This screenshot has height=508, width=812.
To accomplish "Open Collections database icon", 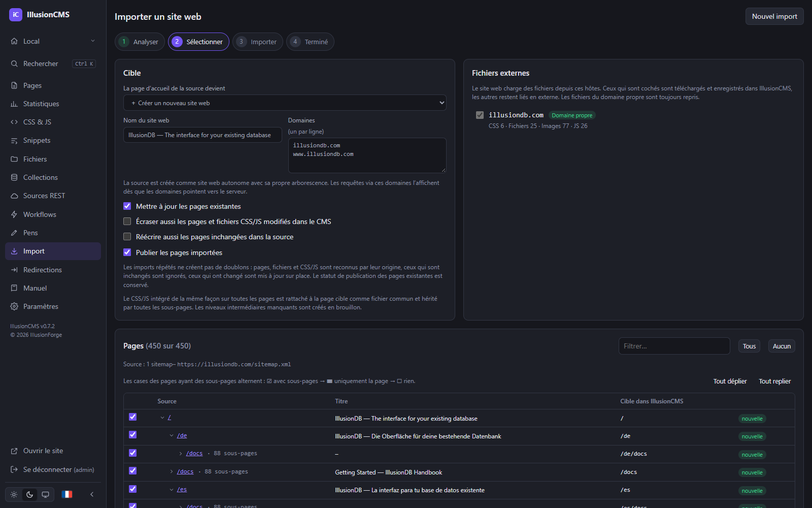I will tap(14, 177).
